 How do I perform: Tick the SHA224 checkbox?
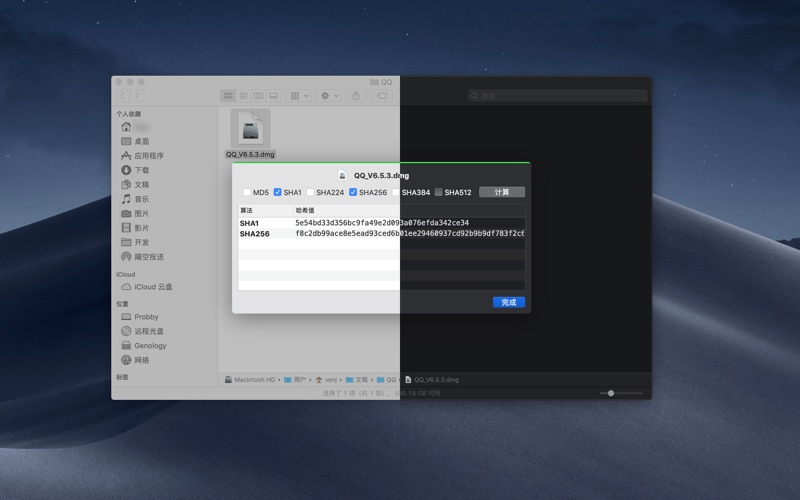click(x=310, y=192)
